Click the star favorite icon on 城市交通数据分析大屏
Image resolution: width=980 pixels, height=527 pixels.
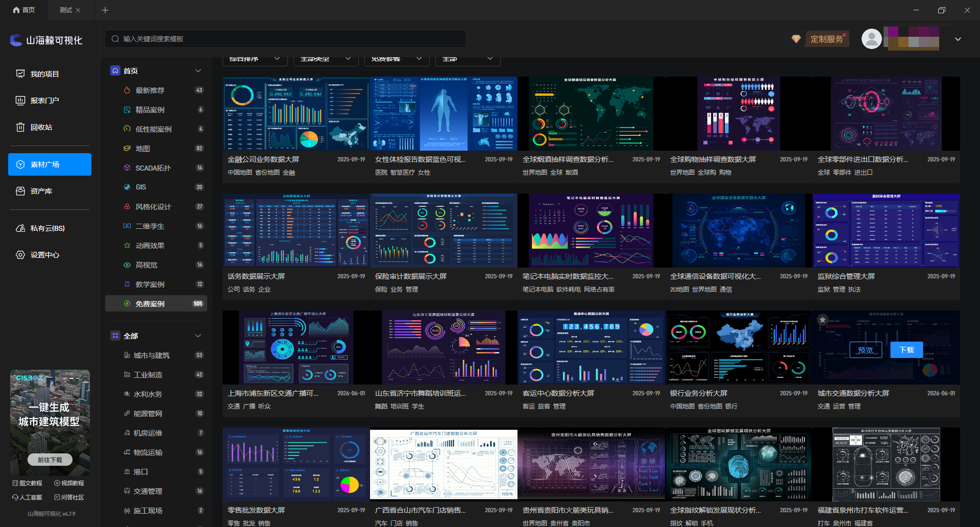tap(822, 320)
